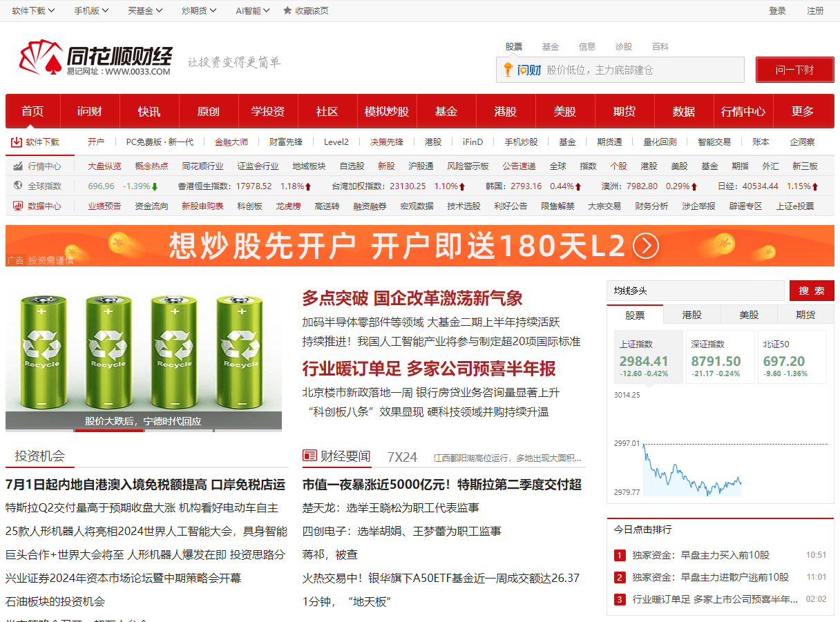
Task: Click the 深证指数 index card
Action: pos(720,356)
